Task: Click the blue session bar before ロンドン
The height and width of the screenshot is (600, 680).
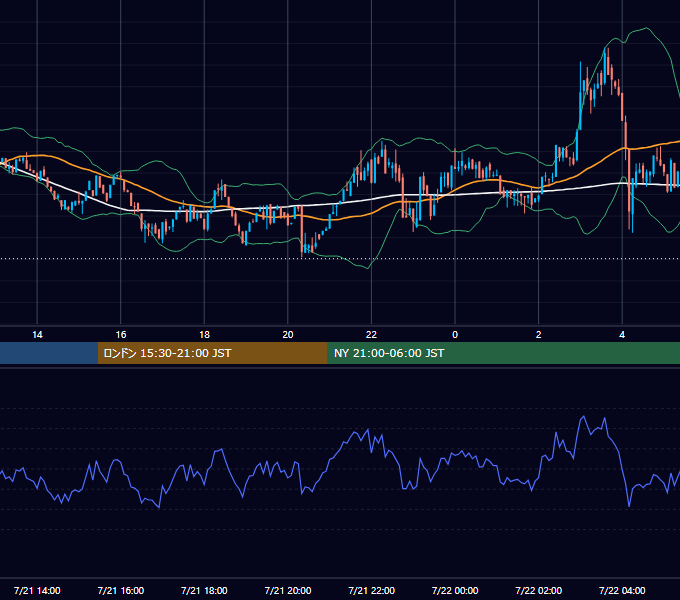Action: (49, 353)
